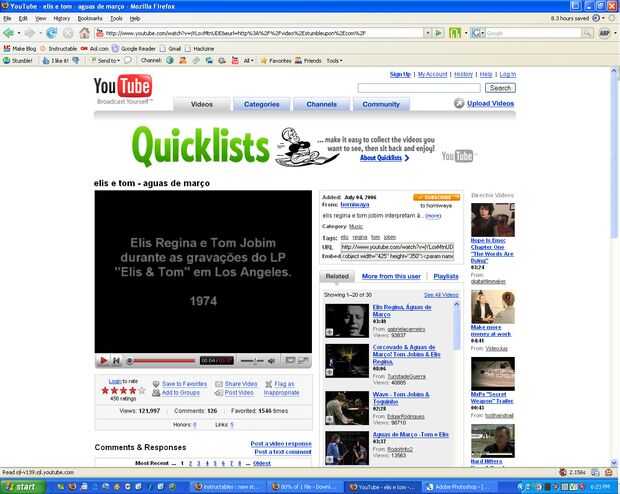Image resolution: width=620 pixels, height=494 pixels.
Task: Click the See All Videos link
Action: (441, 295)
